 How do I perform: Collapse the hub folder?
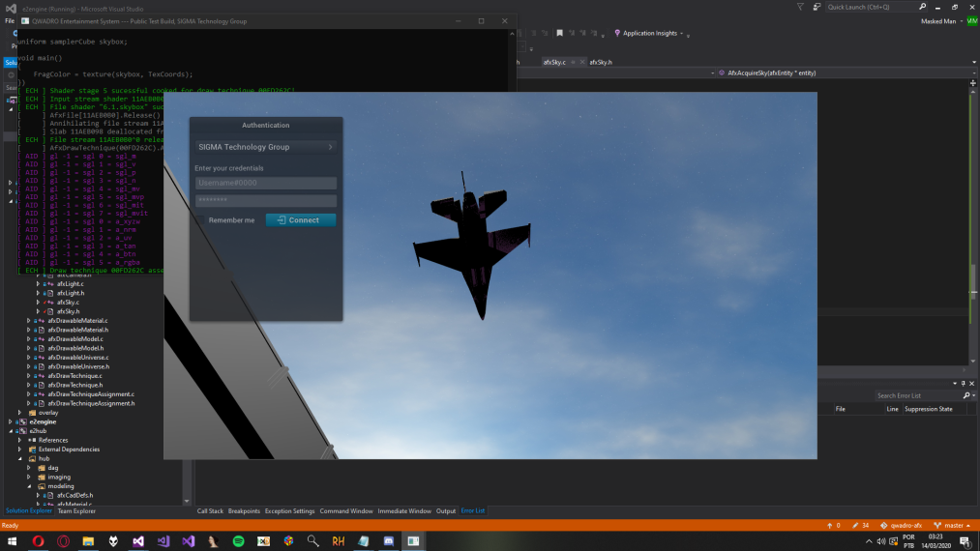click(x=20, y=458)
